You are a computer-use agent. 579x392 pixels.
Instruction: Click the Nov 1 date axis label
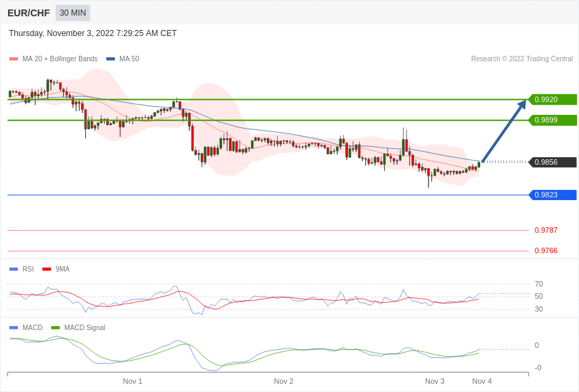click(133, 381)
